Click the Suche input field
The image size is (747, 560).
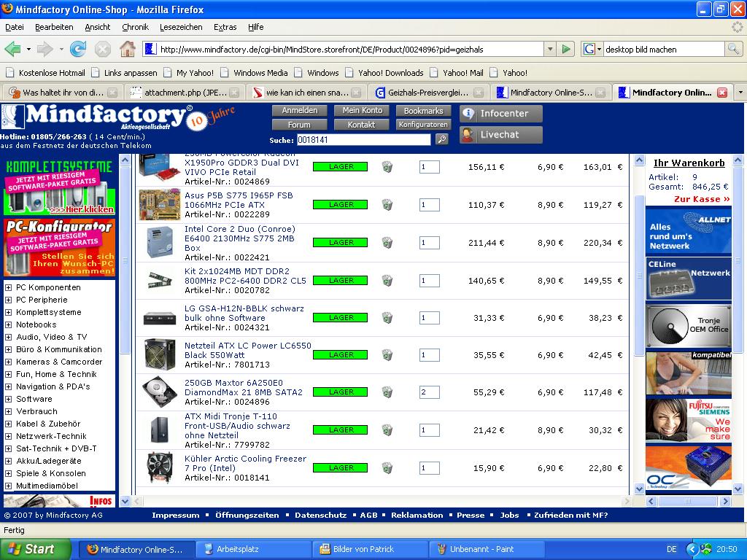(x=363, y=139)
